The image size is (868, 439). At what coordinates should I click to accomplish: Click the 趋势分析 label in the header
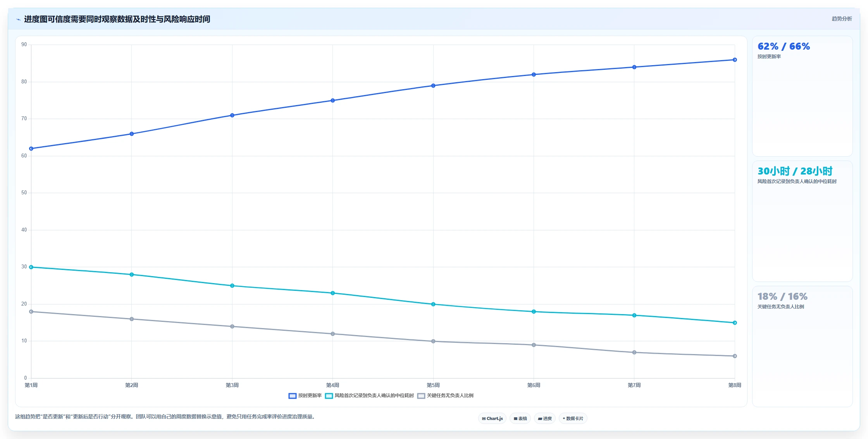coord(842,19)
